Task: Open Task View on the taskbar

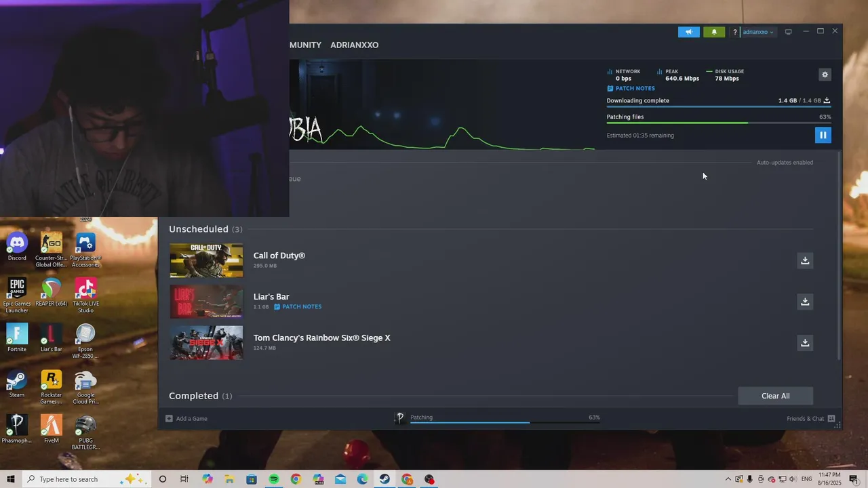Action: click(x=184, y=479)
